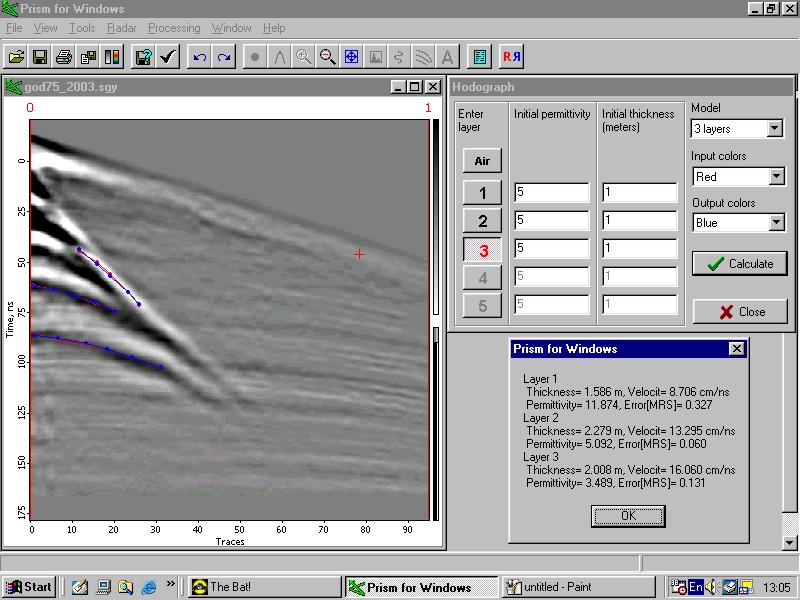This screenshot has height=600, width=800.
Task: Click layer 3 initial permittivity field
Action: (x=552, y=248)
